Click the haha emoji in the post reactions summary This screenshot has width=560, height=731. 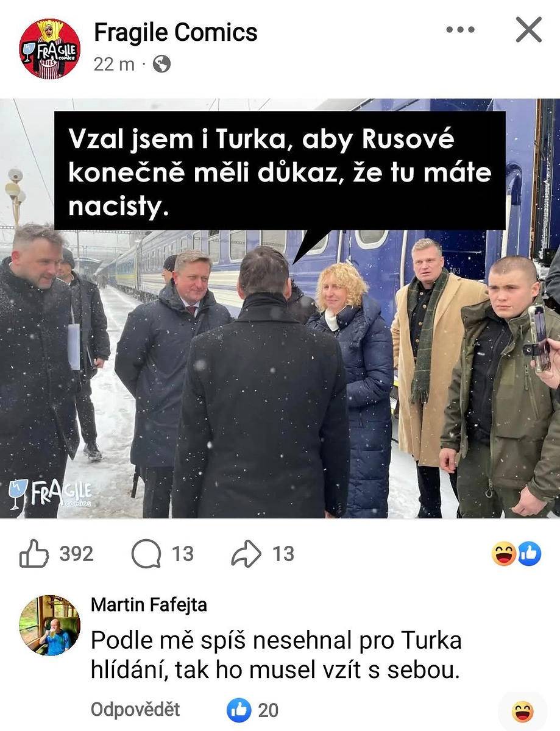click(504, 554)
